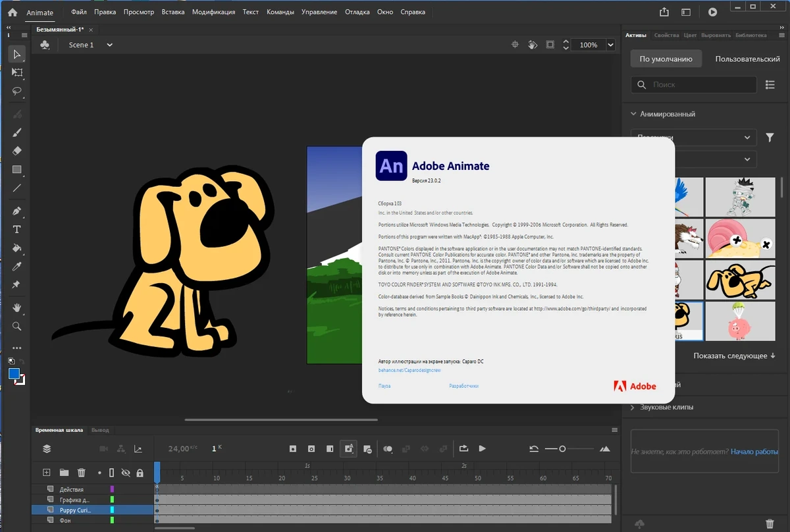
Task: Click the rotation tool icon above stage
Action: [533, 45]
